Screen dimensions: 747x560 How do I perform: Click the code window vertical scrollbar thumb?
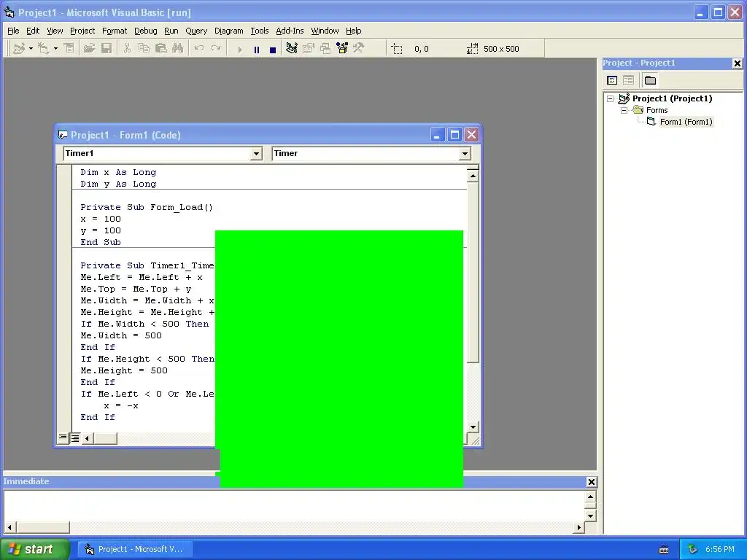(473, 273)
